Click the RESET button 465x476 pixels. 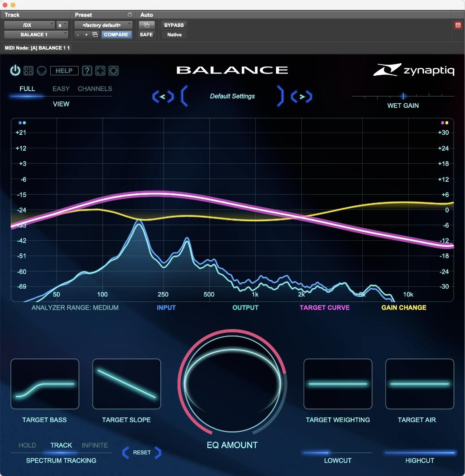(x=142, y=452)
